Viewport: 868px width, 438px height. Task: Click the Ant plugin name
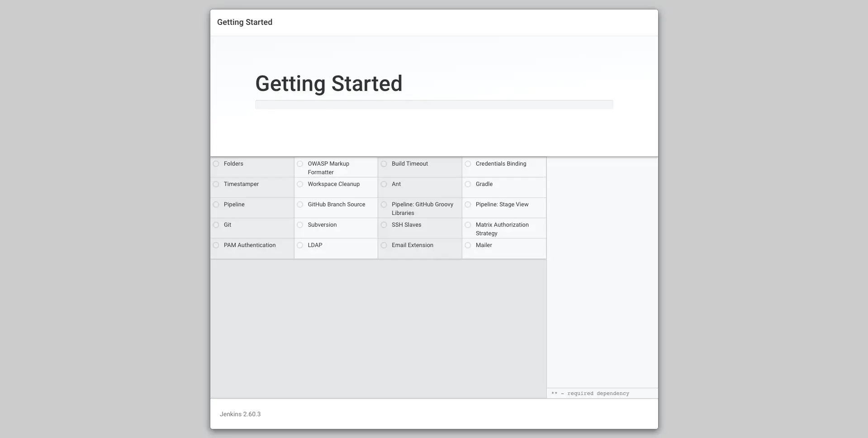pyautogui.click(x=396, y=184)
